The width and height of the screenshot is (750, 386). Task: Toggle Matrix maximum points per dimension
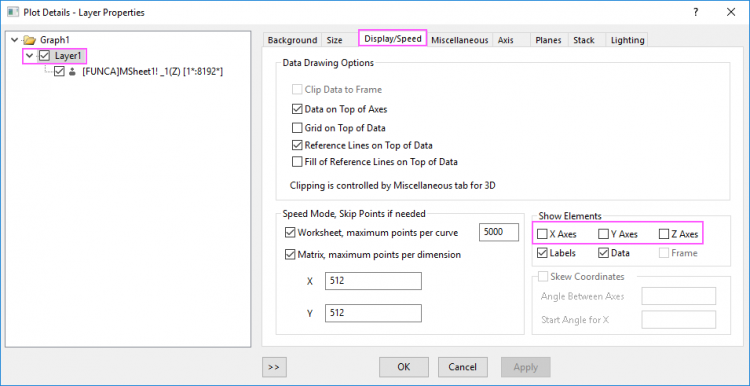coord(290,254)
